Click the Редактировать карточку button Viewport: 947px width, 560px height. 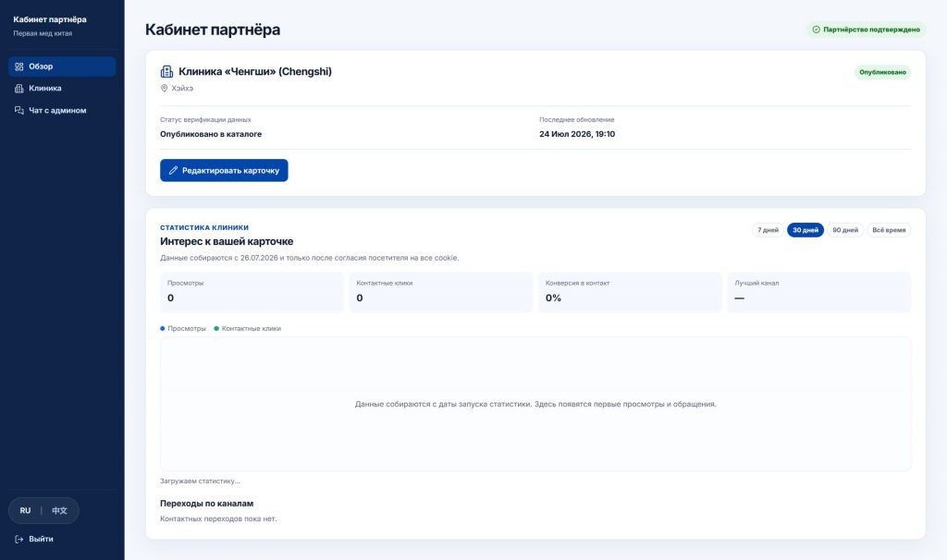(x=224, y=170)
